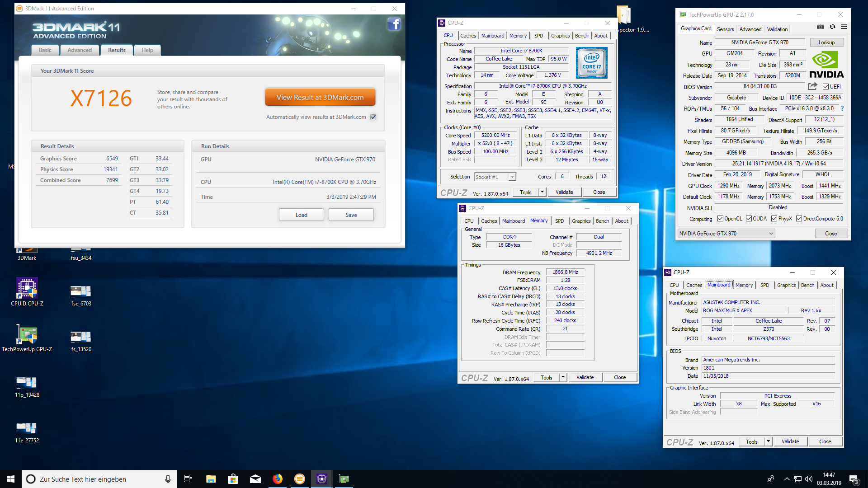The height and width of the screenshot is (488, 868).
Task: Click CPU-Z taskbar icon
Action: (x=321, y=479)
